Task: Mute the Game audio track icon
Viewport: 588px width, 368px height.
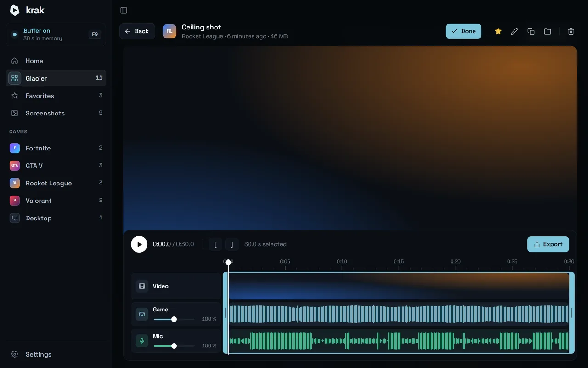Action: click(x=142, y=314)
